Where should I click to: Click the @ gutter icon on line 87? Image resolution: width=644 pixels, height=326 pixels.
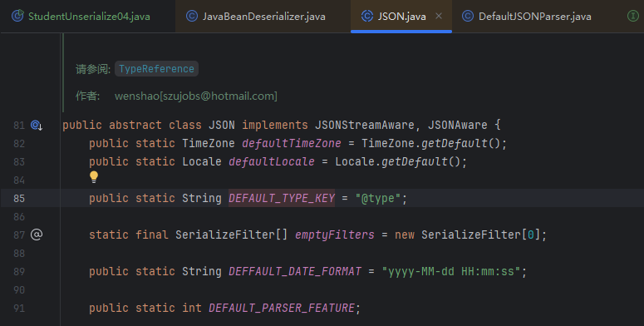pyautogui.click(x=37, y=235)
